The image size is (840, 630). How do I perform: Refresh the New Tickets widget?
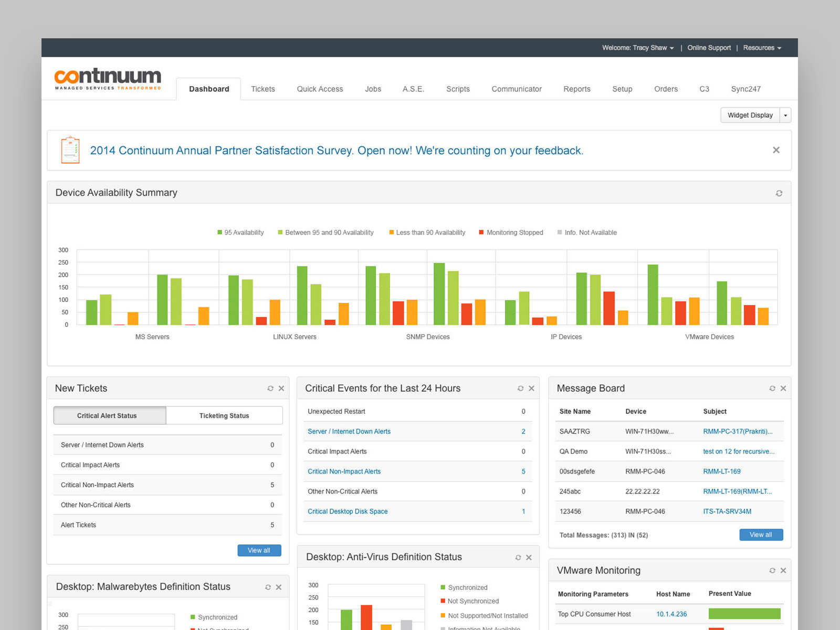pos(270,388)
